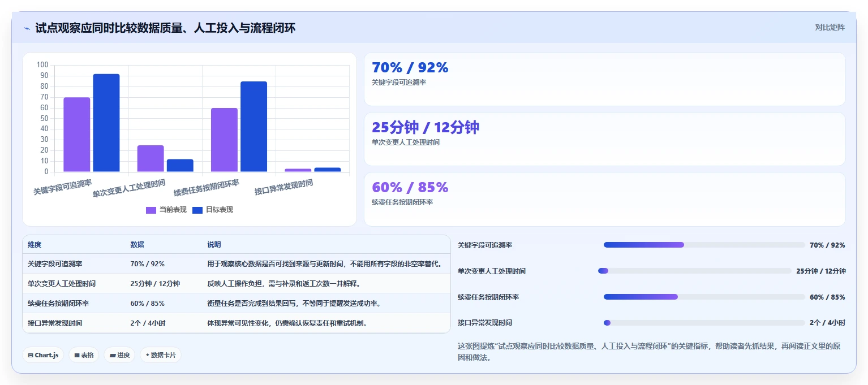Click the 接口异常发现时间 progress bar

704,323
